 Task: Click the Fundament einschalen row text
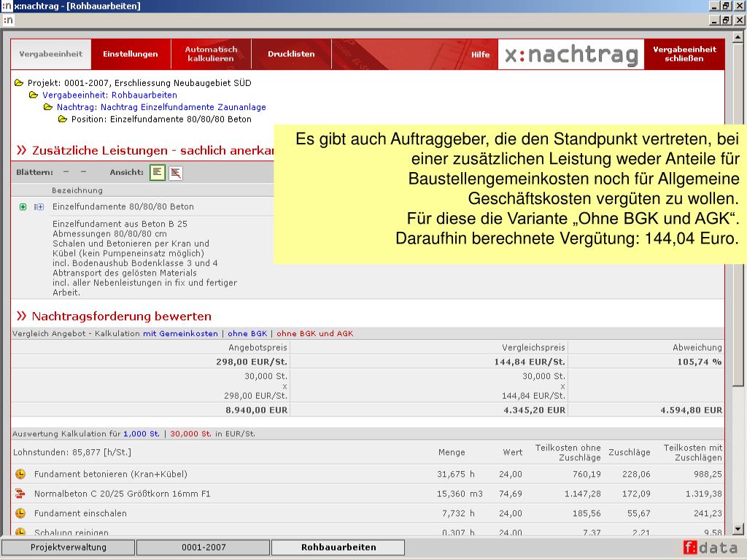tap(80, 513)
